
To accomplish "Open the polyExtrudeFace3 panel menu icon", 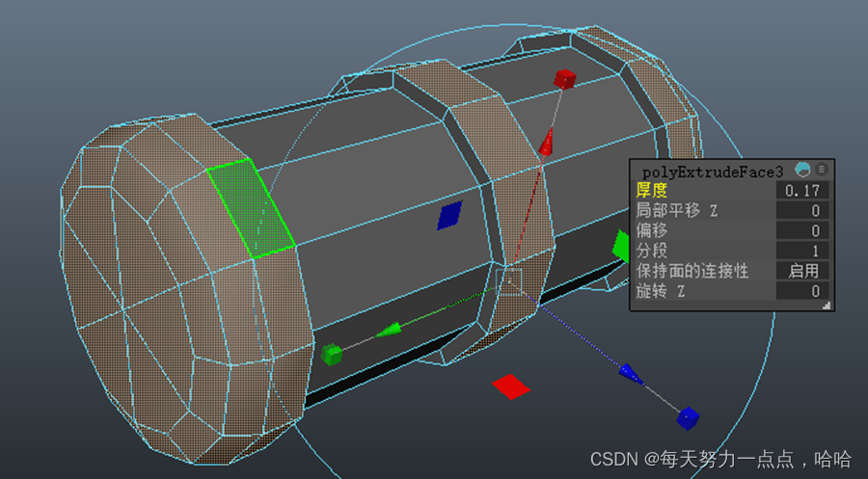I will click(822, 170).
